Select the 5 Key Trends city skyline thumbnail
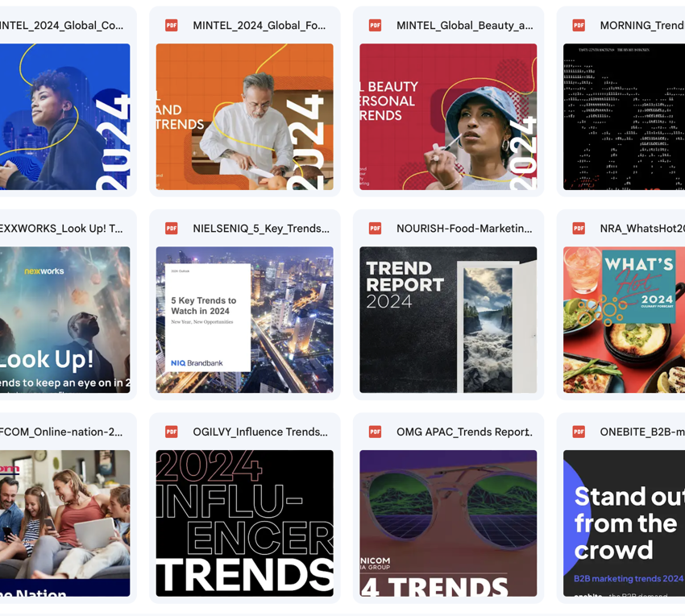The height and width of the screenshot is (616, 685). 244,320
